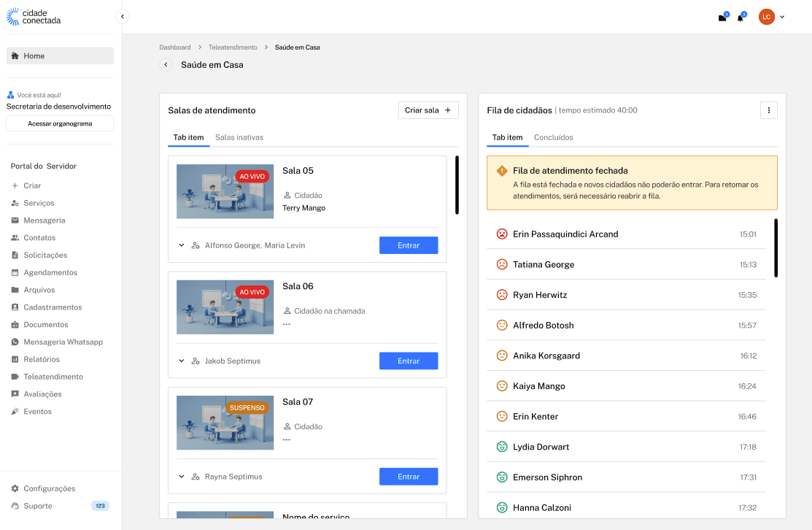Select Anika Korsgaard in the queue
812x530 pixels.
tap(626, 356)
